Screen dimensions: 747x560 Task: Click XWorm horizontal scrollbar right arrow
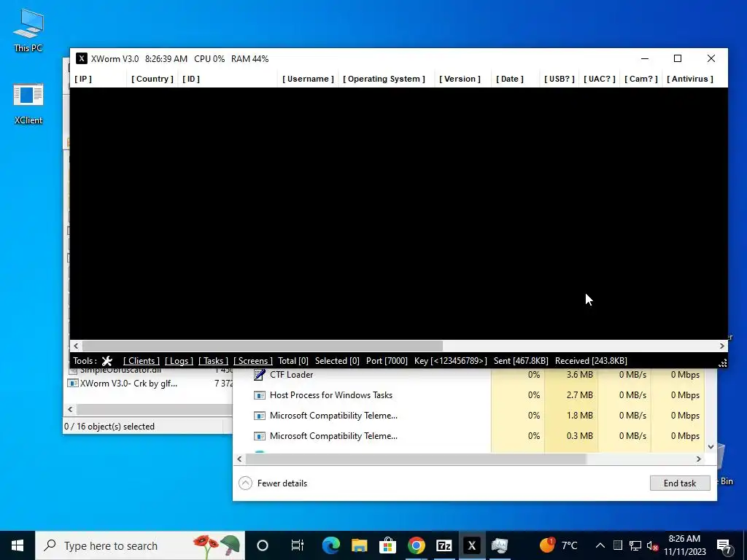[x=721, y=346]
